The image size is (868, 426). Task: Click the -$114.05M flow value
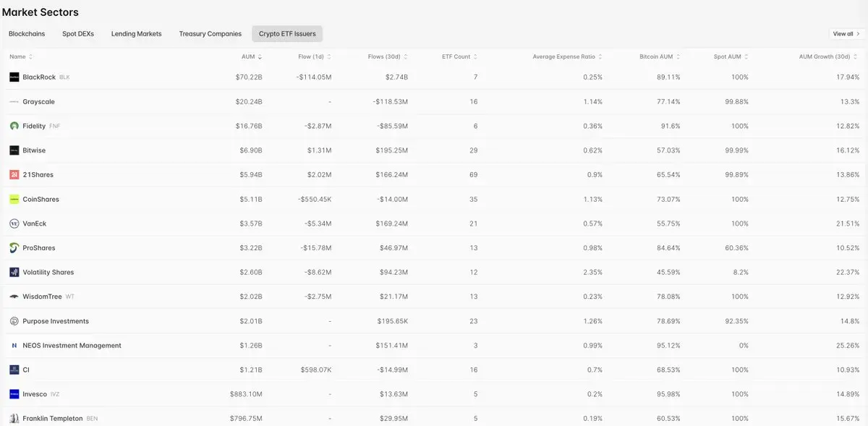[314, 77]
